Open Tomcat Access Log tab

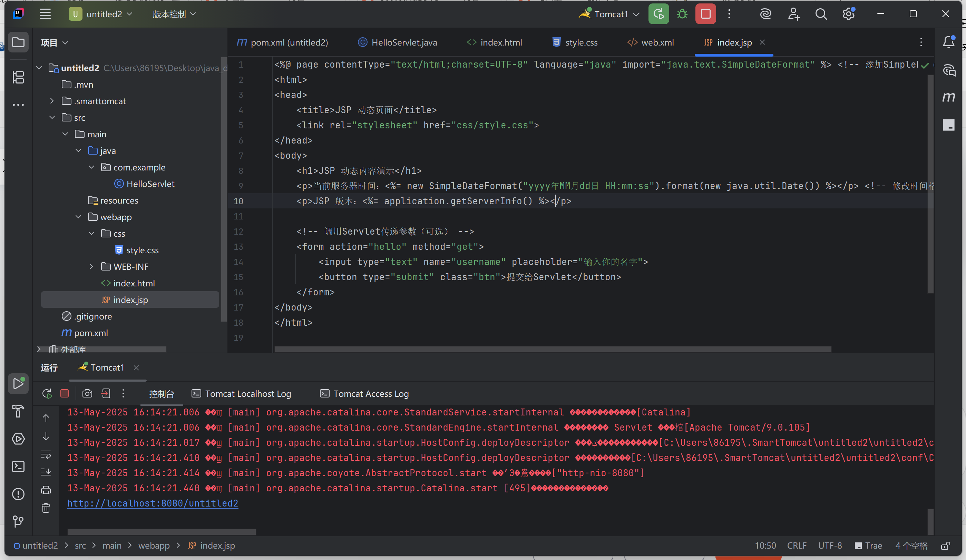point(364,394)
